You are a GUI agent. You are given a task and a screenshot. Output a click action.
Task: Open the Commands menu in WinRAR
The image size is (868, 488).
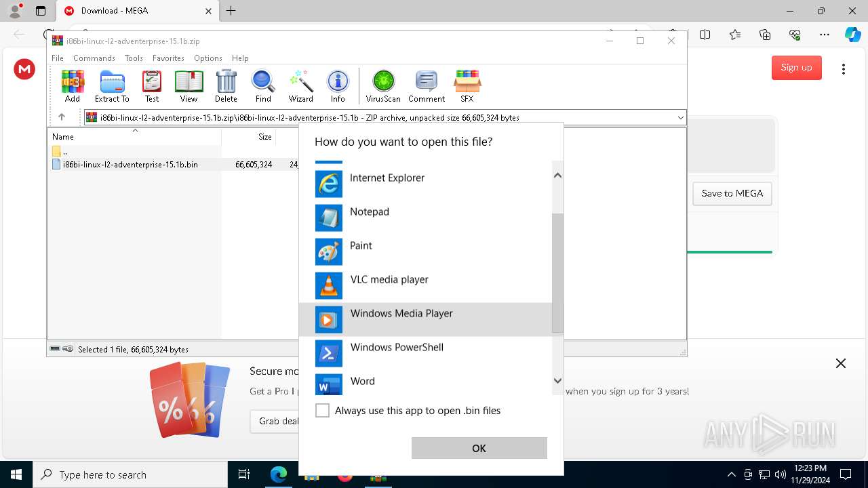point(94,58)
